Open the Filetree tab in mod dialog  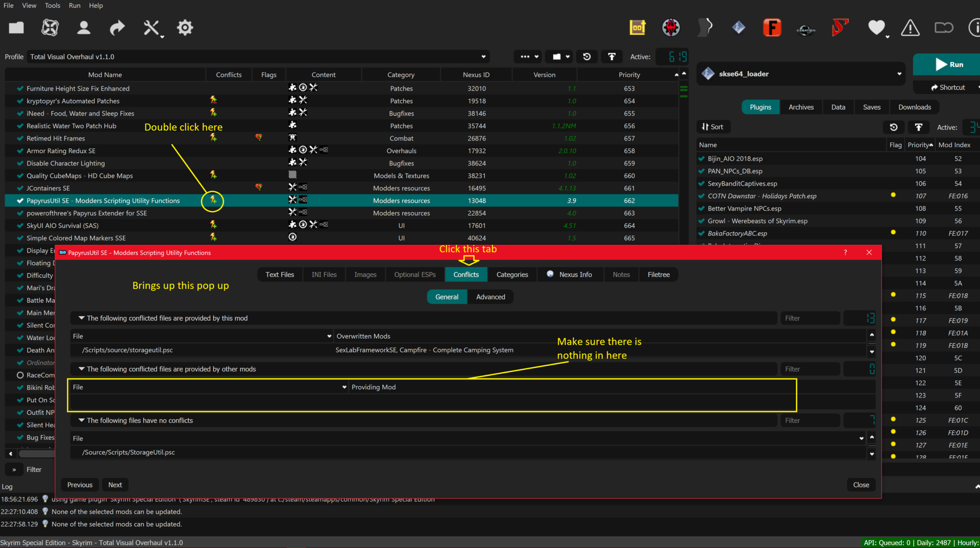pyautogui.click(x=658, y=275)
